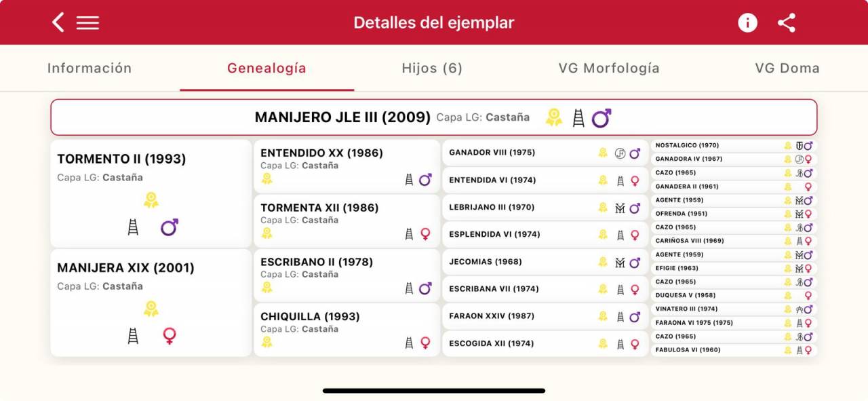Open ancestor TORMENTA XII (1986)

pos(319,208)
